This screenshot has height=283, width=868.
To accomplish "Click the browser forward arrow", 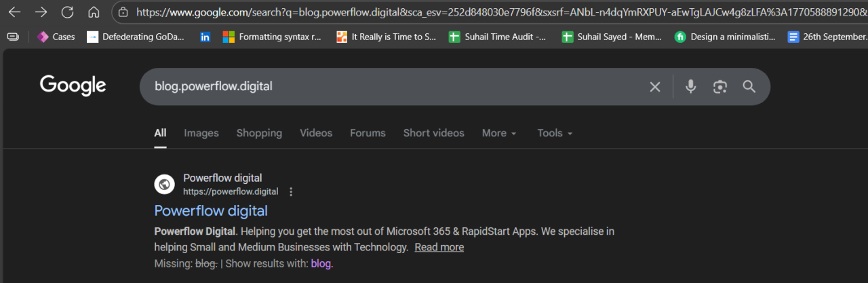I will (41, 12).
